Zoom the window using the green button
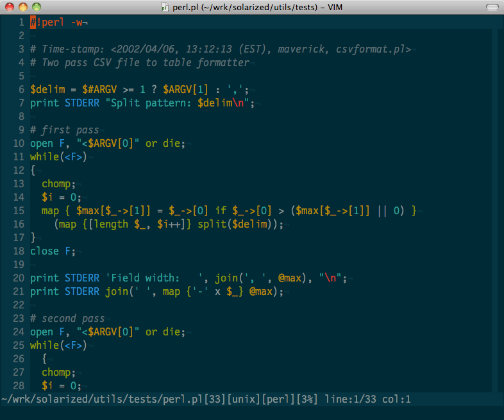The width and height of the screenshot is (504, 420). coord(36,7)
